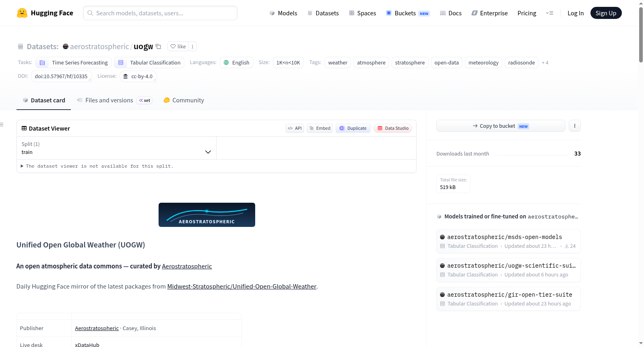Click the radiosonde tag

pos(521,62)
